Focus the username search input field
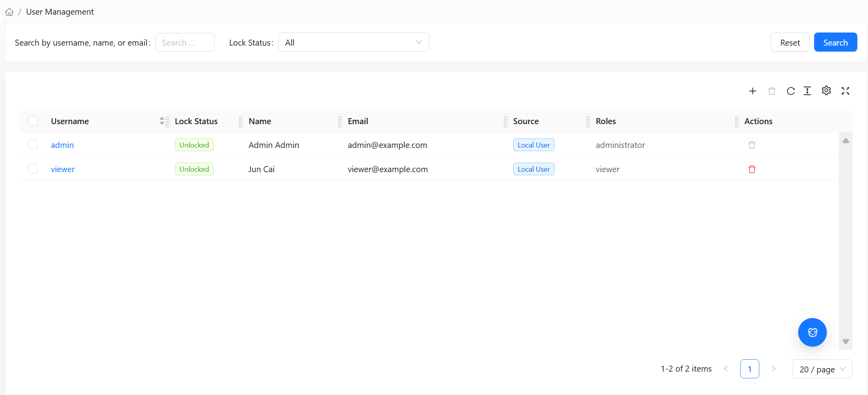Viewport: 868px width, 395px height. click(x=185, y=42)
